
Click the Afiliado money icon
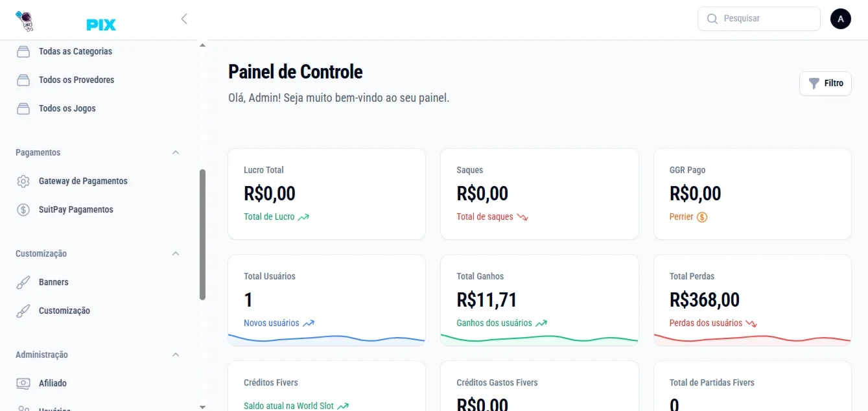23,383
